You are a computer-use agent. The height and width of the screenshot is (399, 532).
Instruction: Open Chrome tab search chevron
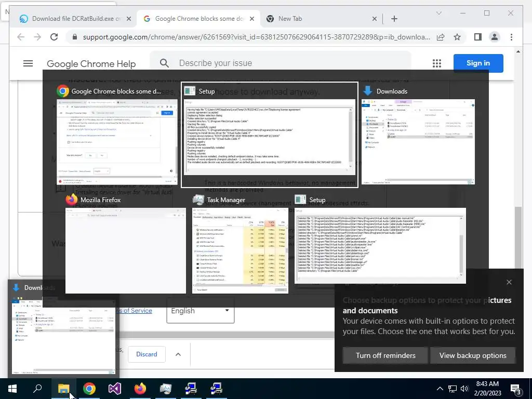(x=438, y=13)
